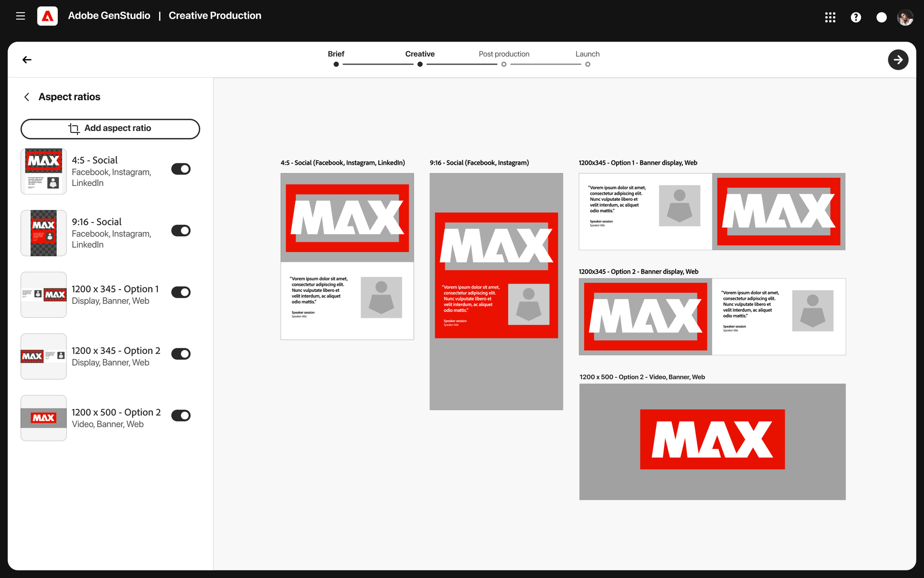Open the hamburger navigation menu
This screenshot has width=924, height=578.
20,16
